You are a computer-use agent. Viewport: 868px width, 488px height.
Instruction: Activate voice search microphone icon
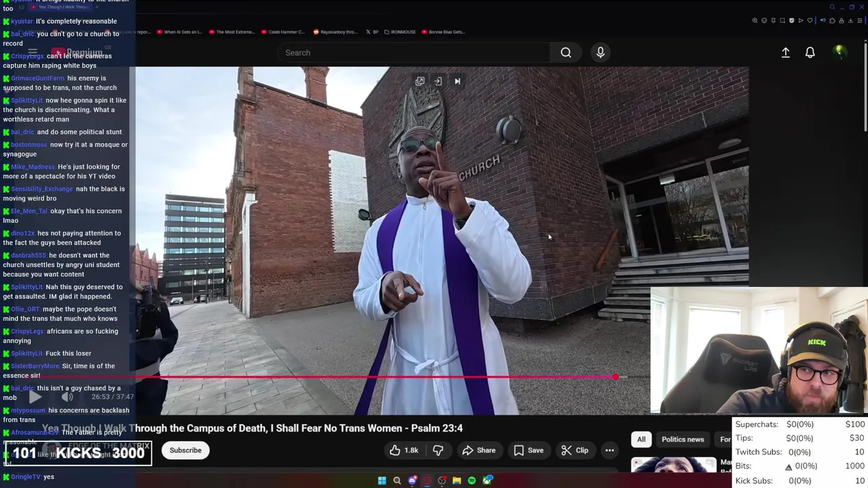[x=600, y=52]
